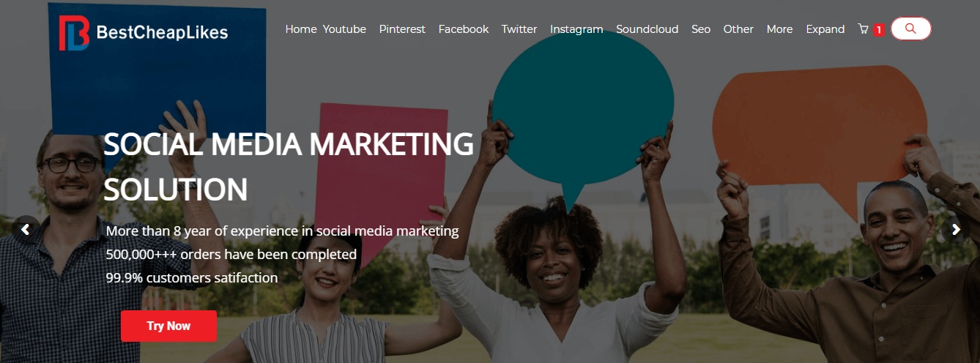Open the Facebook menu
The width and height of the screenshot is (980, 363).
[464, 29]
